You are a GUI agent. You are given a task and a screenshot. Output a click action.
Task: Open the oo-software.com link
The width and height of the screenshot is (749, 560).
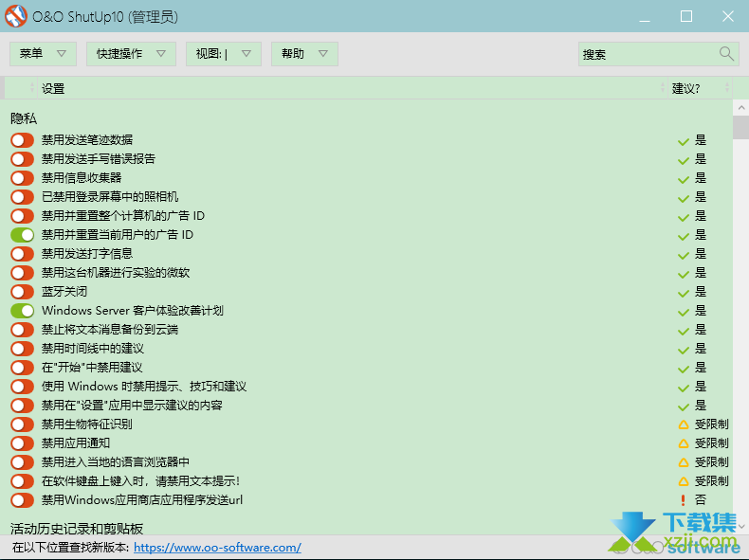217,547
